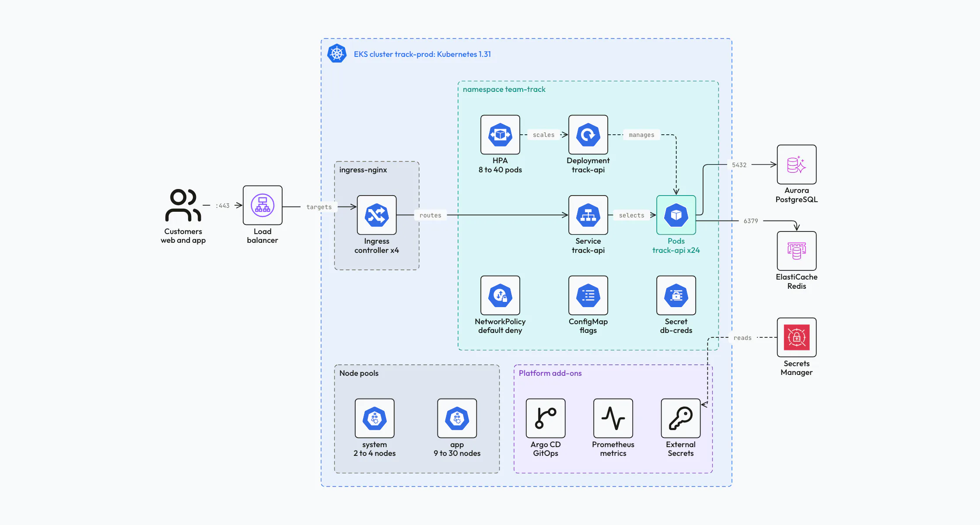Click the EKS cluster track-prod title text

click(422, 54)
